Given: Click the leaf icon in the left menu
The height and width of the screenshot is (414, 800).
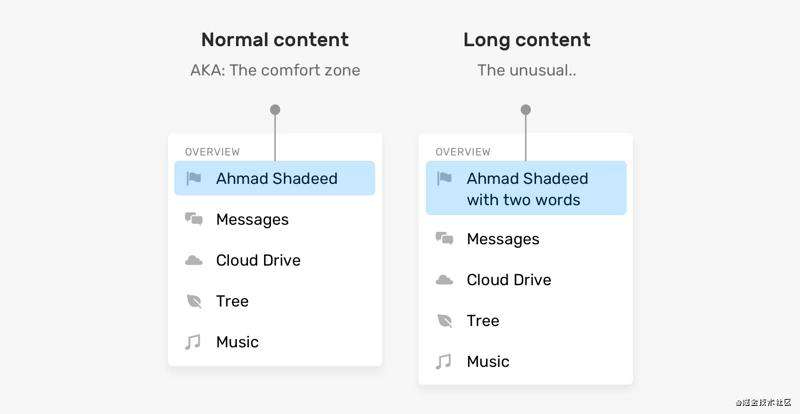Looking at the screenshot, I should [194, 301].
